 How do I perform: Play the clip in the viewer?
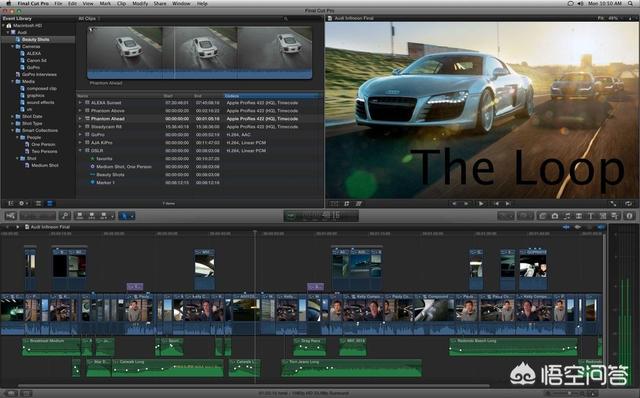(x=481, y=203)
